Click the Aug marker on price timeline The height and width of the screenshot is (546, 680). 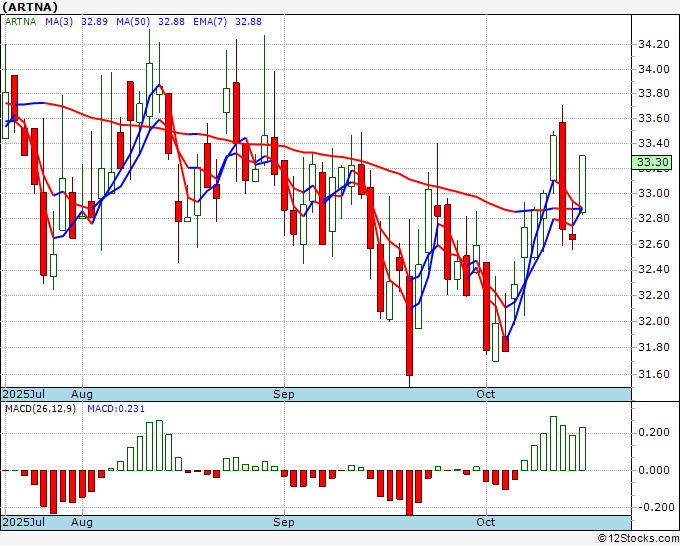(82, 394)
